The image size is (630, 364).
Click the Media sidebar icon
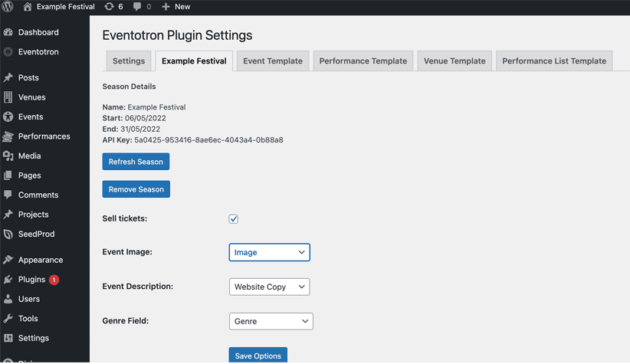pos(8,156)
